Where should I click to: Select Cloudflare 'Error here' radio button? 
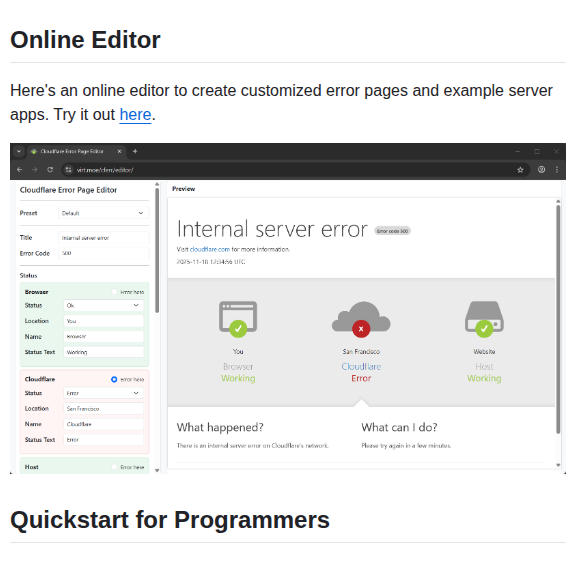tap(114, 379)
